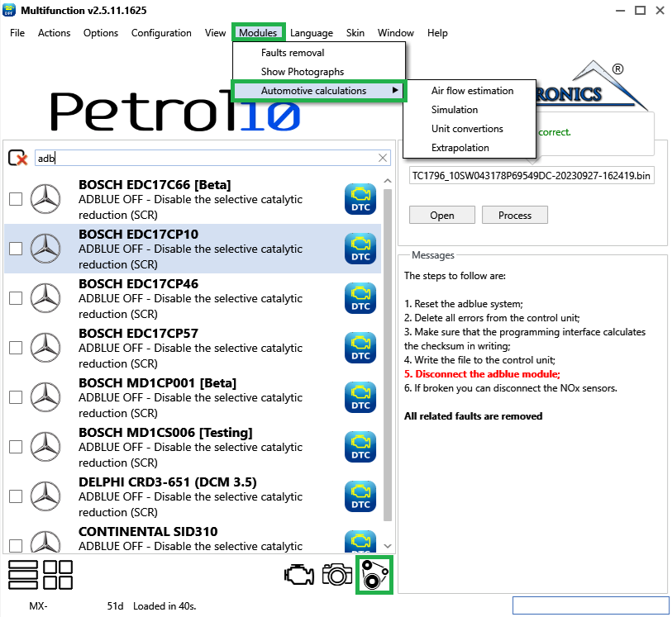
Task: Expand the Automotive calculations submenu arrow
Action: coord(395,90)
